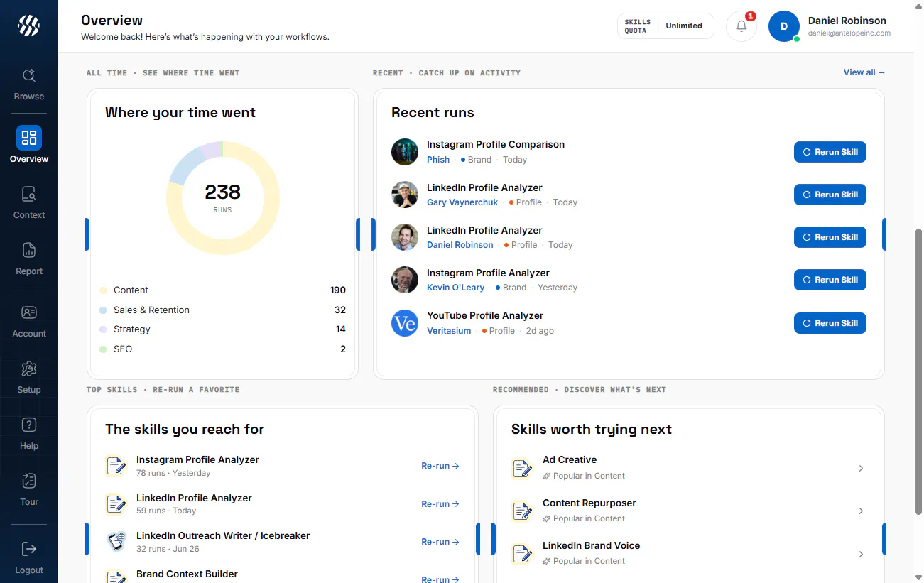
Task: Open the Help section
Action: 29,434
